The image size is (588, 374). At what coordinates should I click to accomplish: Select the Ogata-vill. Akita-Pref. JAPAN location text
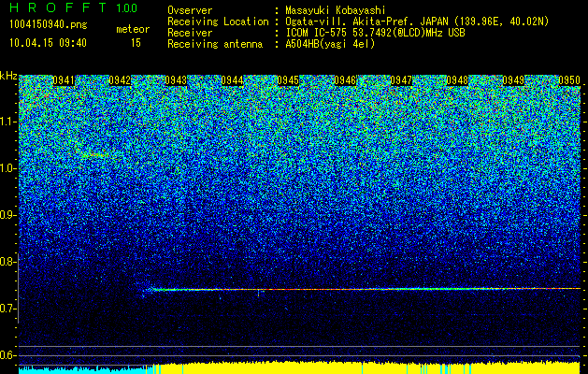click(x=417, y=22)
